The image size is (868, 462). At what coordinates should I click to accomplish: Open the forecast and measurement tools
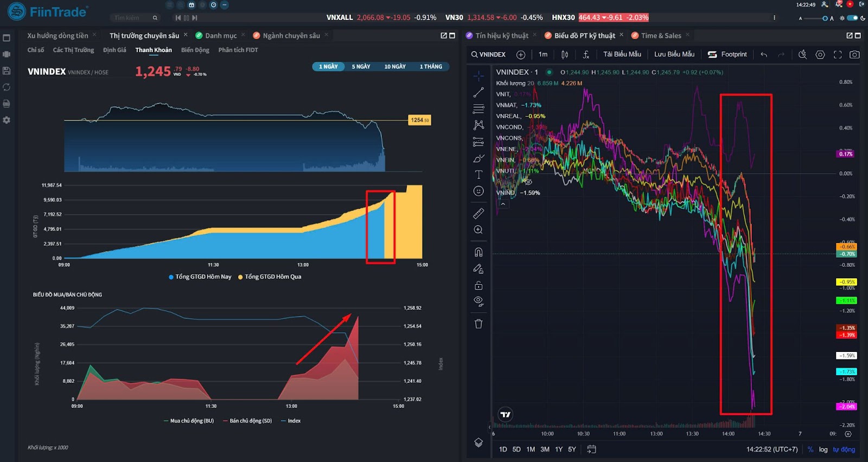(478, 142)
